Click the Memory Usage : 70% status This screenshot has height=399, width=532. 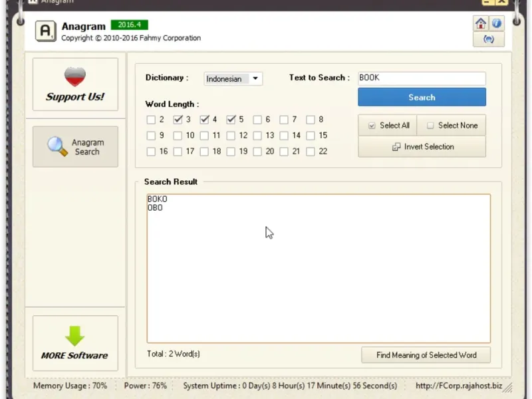pyautogui.click(x=70, y=386)
